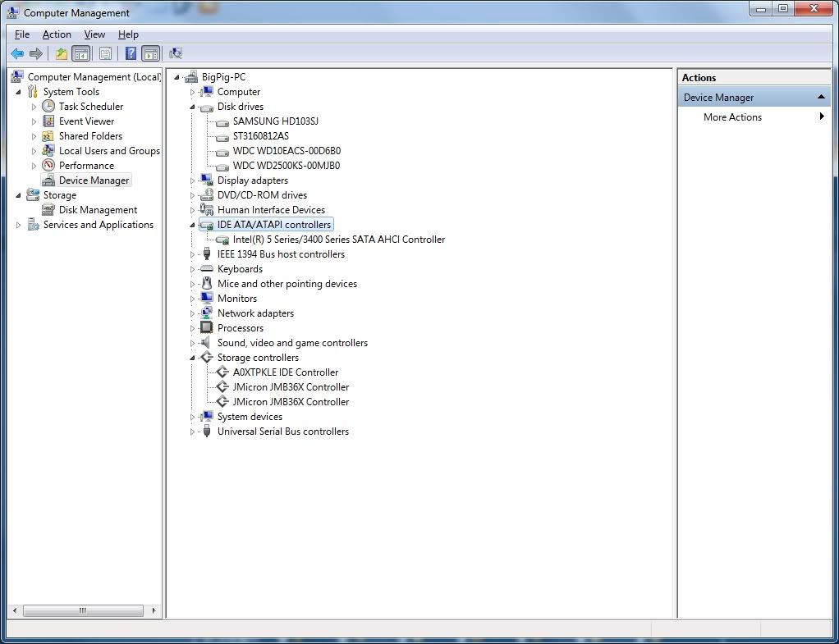Select IDE ATA/ATAPI controllers category
Viewport: 839px width, 644px height.
(x=274, y=225)
